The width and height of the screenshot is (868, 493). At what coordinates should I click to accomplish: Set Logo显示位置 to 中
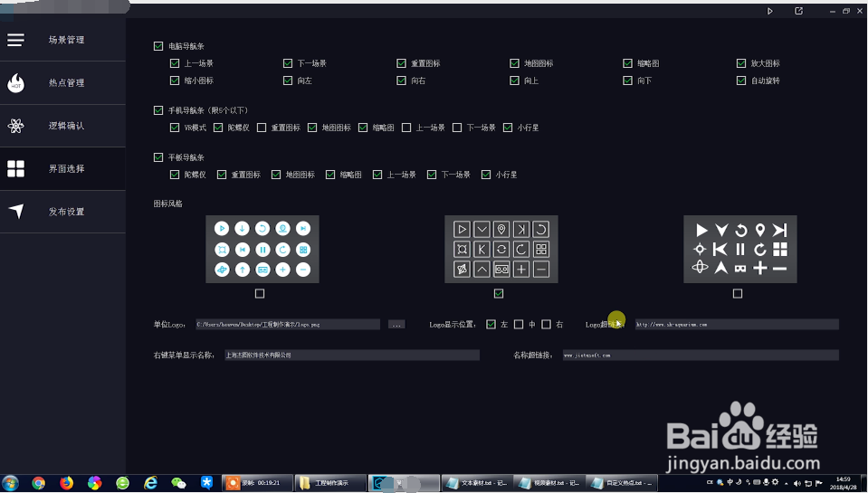point(519,325)
